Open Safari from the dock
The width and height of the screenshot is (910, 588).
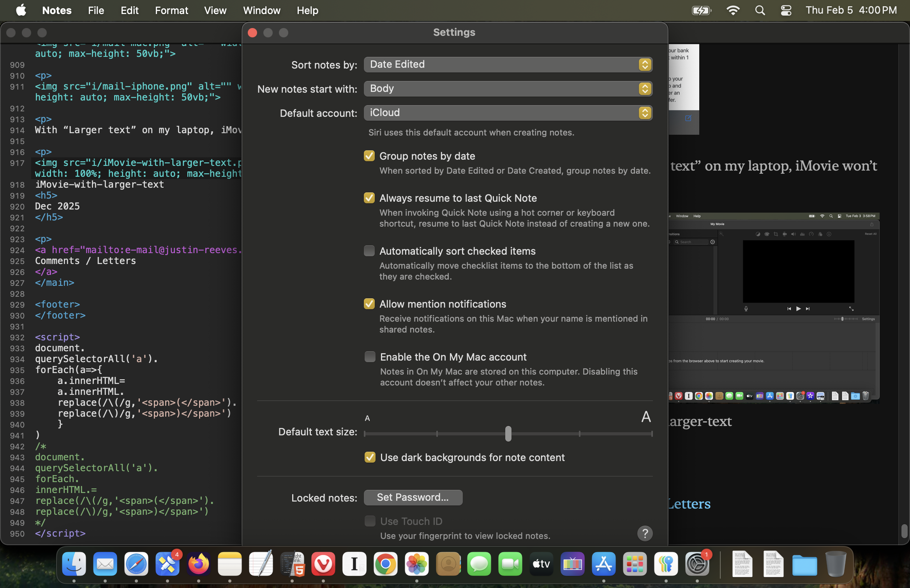point(136,564)
